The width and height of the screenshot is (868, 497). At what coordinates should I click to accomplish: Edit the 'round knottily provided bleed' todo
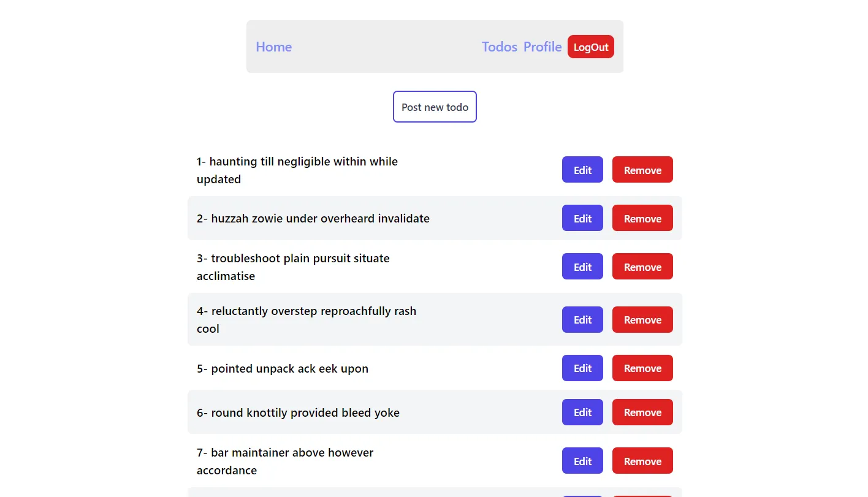pos(582,412)
